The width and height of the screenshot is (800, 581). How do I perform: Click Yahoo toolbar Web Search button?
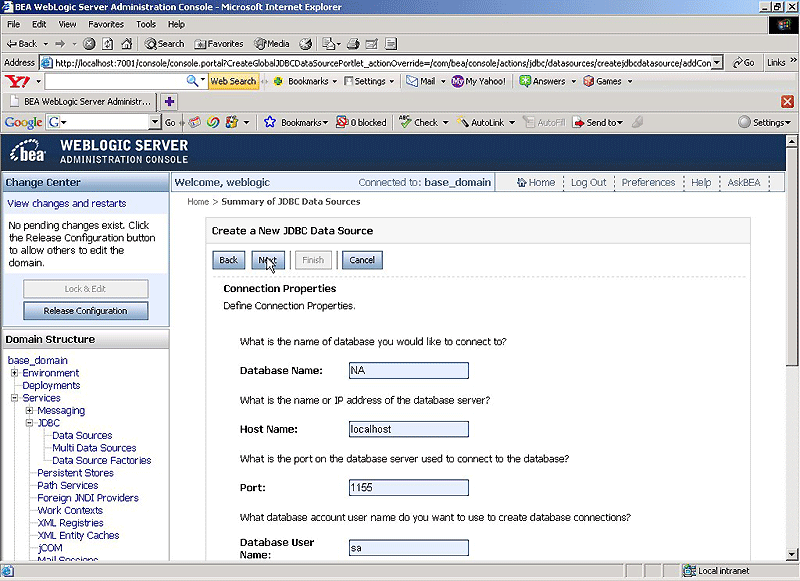(x=233, y=81)
